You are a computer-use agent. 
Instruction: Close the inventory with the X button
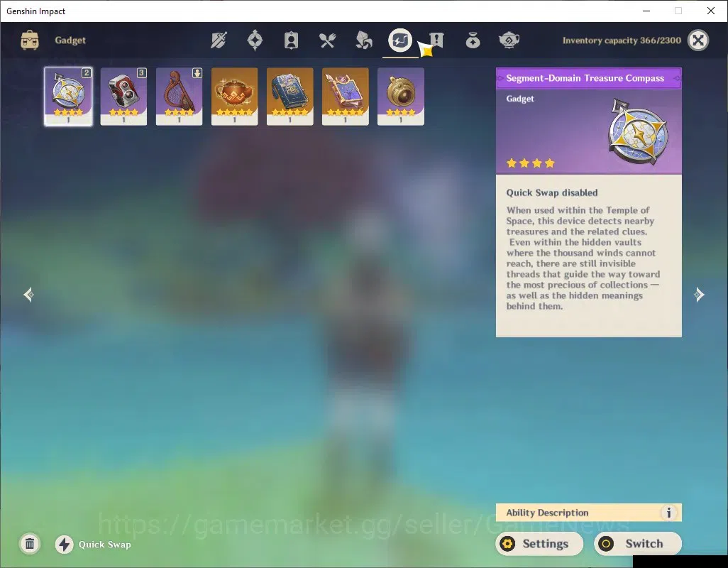coord(698,40)
